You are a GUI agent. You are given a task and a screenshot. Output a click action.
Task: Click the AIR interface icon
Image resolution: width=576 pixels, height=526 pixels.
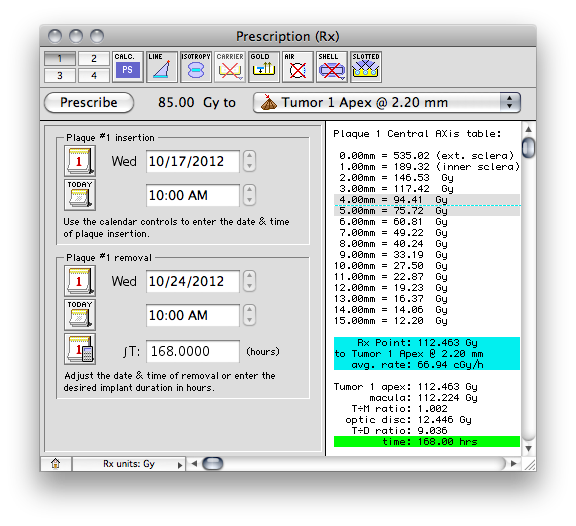pos(298,67)
